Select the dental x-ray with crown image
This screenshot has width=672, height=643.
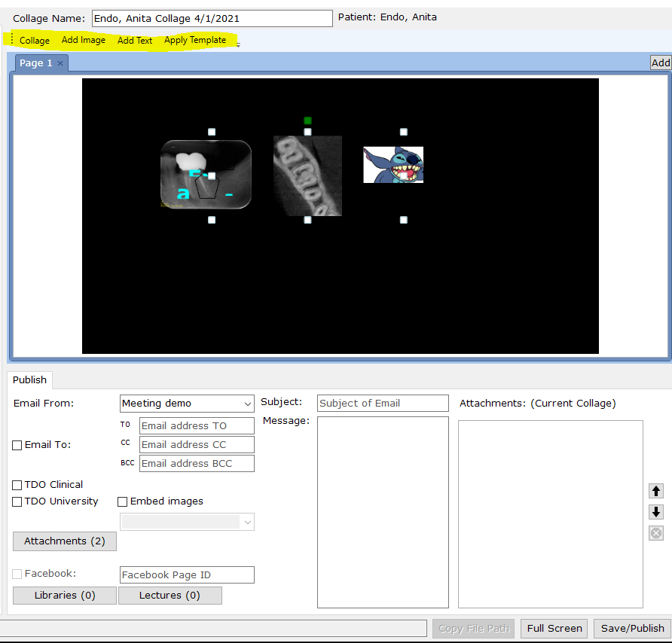tap(206, 175)
